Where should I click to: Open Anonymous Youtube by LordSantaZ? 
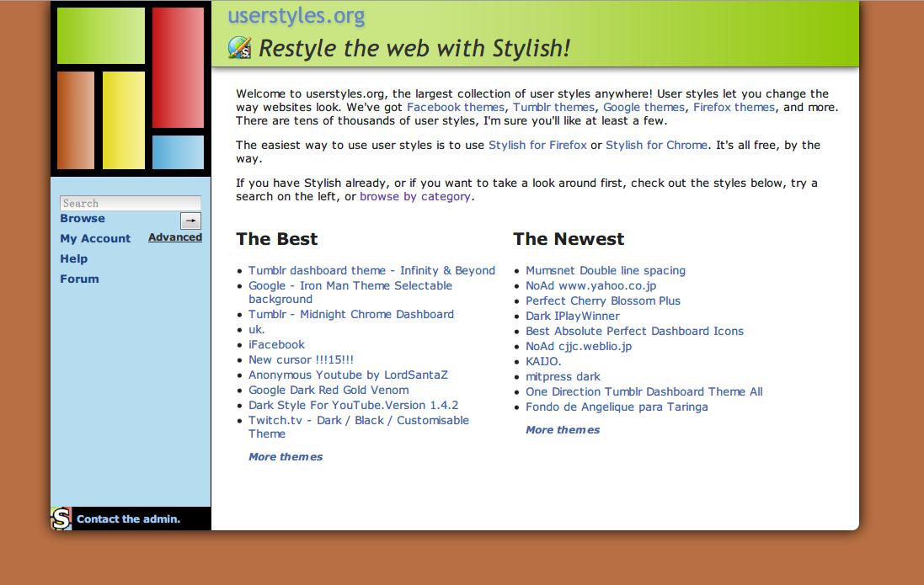348,375
